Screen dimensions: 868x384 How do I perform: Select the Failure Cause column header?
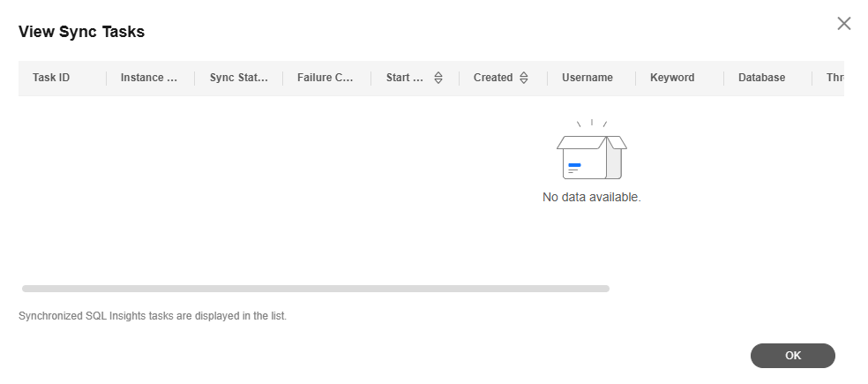click(x=325, y=78)
